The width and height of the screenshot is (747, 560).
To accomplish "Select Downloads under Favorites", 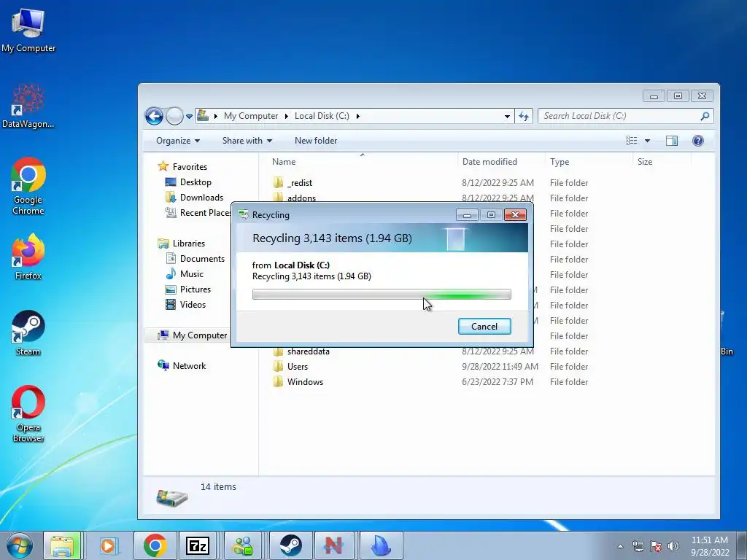I will tap(194, 197).
